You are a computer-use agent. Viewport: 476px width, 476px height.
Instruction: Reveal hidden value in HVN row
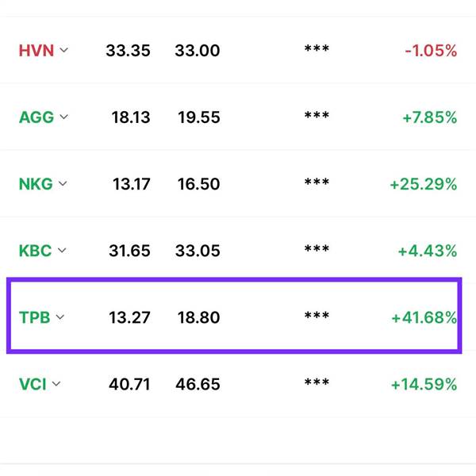click(x=317, y=48)
